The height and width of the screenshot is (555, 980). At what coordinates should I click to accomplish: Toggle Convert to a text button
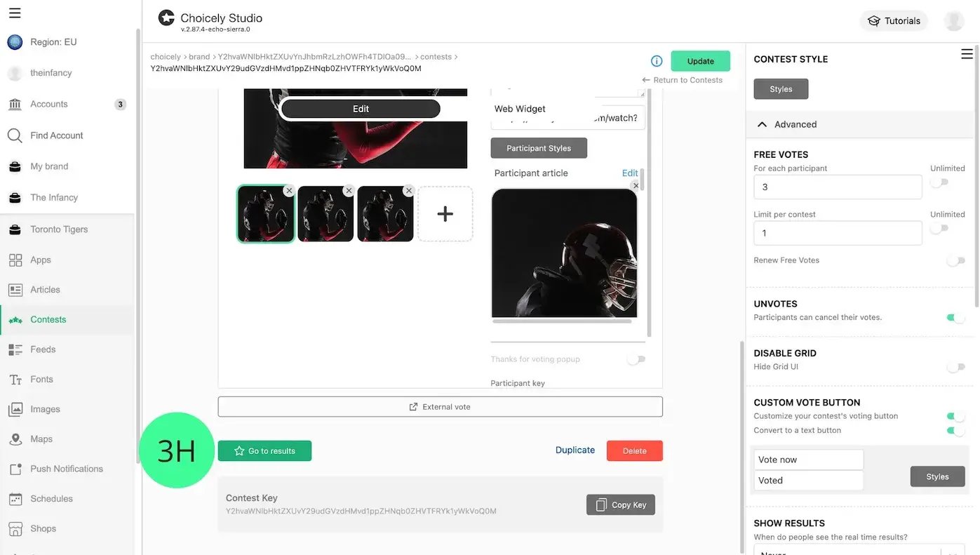(x=956, y=431)
